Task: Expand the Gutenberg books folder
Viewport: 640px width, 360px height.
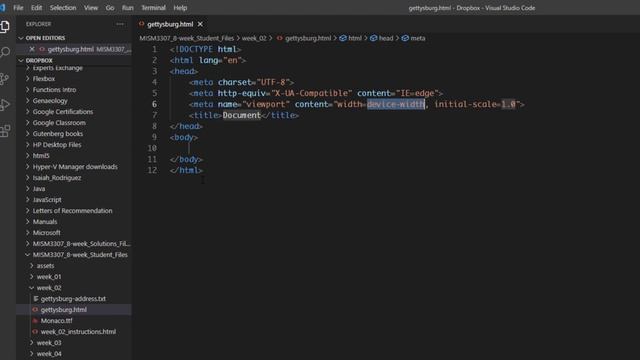Action: click(58, 134)
